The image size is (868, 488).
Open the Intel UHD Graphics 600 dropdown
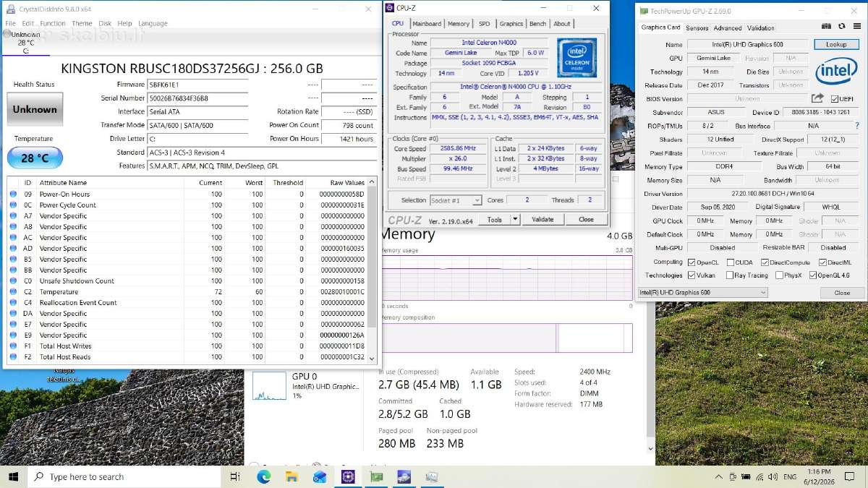pyautogui.click(x=702, y=293)
